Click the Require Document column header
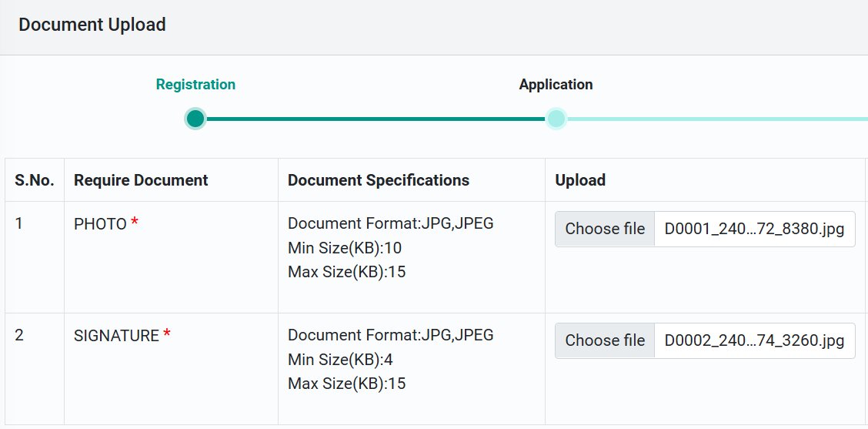Image resolution: width=868 pixels, height=429 pixels. [x=141, y=180]
